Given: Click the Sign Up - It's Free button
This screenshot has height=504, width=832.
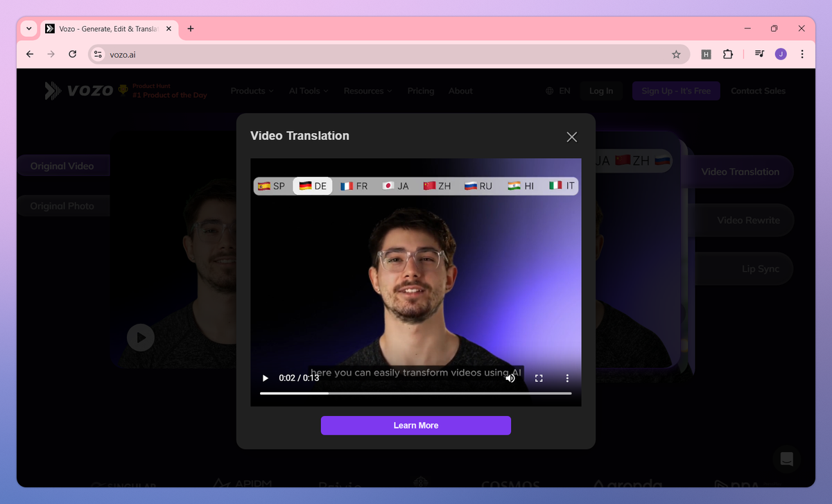Looking at the screenshot, I should pyautogui.click(x=676, y=90).
